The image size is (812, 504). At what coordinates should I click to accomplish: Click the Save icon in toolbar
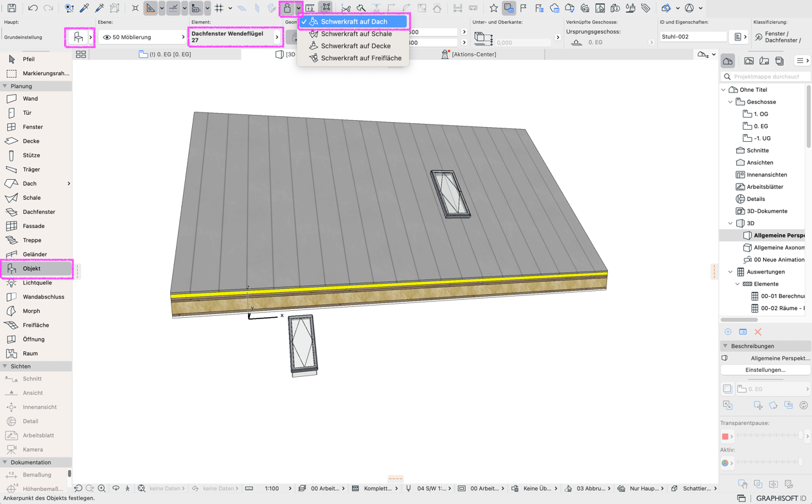(x=12, y=8)
